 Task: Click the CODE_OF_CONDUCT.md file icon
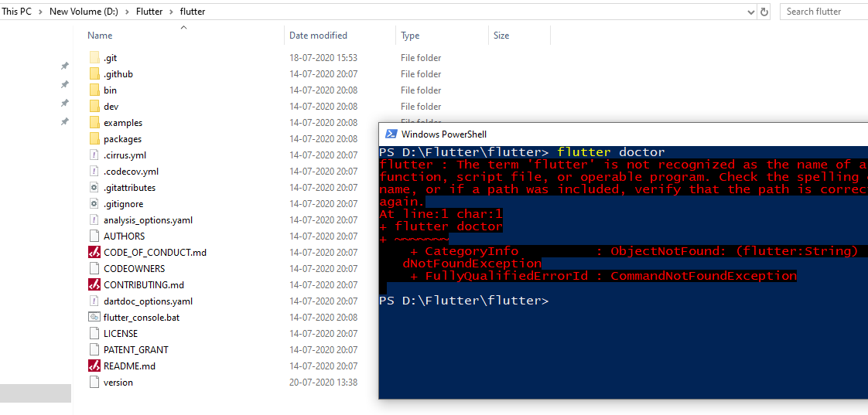(x=94, y=252)
